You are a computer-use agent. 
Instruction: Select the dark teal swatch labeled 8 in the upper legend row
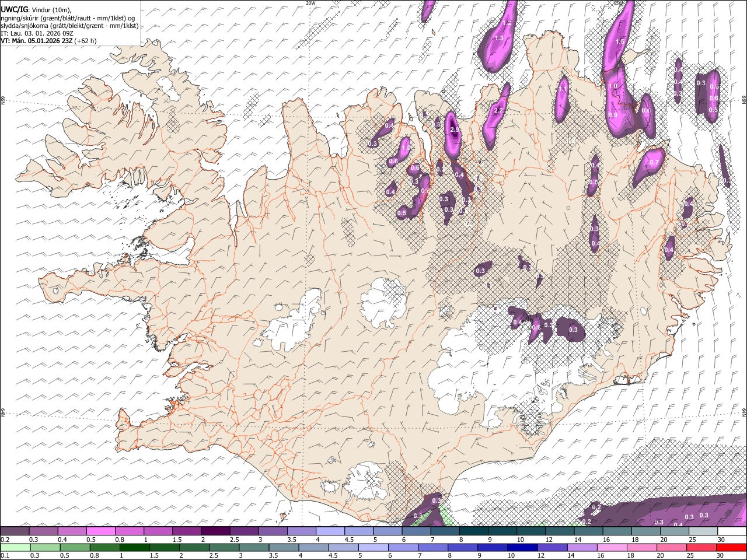[x=473, y=531]
